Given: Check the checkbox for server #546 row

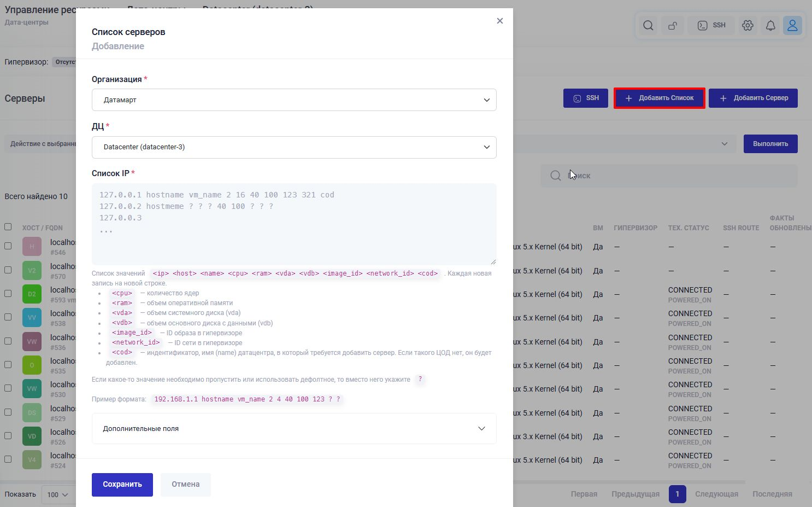Looking at the screenshot, I should coord(8,246).
